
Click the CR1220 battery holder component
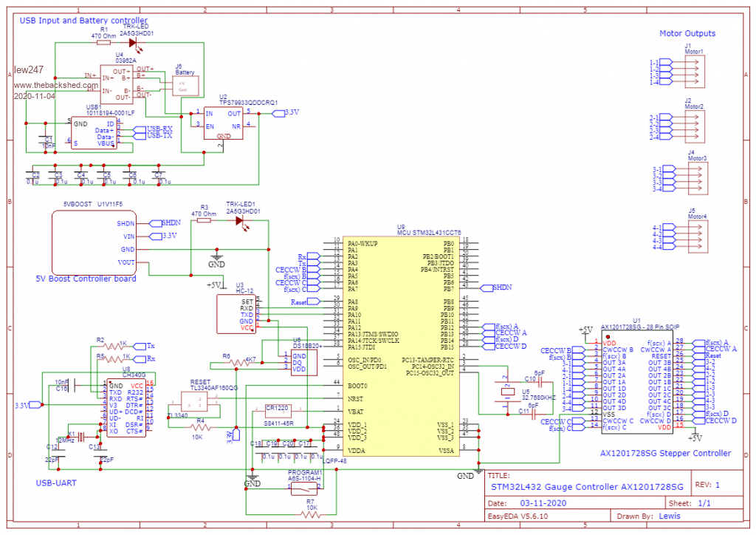click(277, 409)
